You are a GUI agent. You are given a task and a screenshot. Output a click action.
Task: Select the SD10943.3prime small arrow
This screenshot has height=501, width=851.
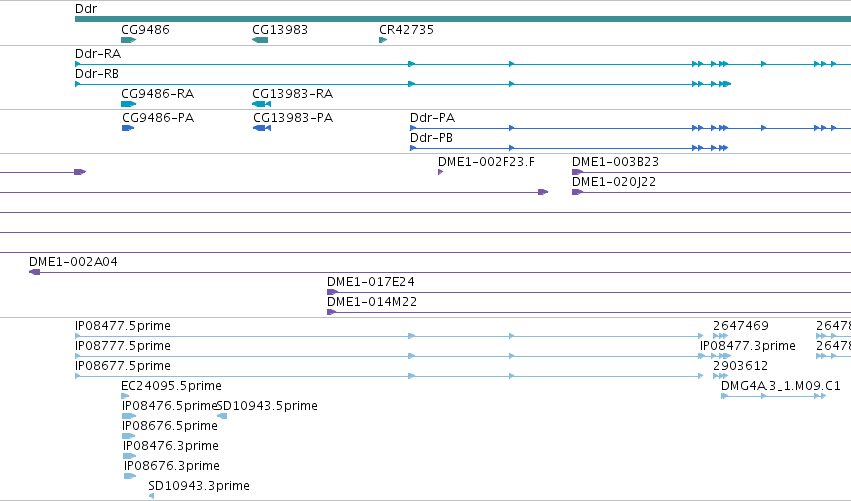151,496
